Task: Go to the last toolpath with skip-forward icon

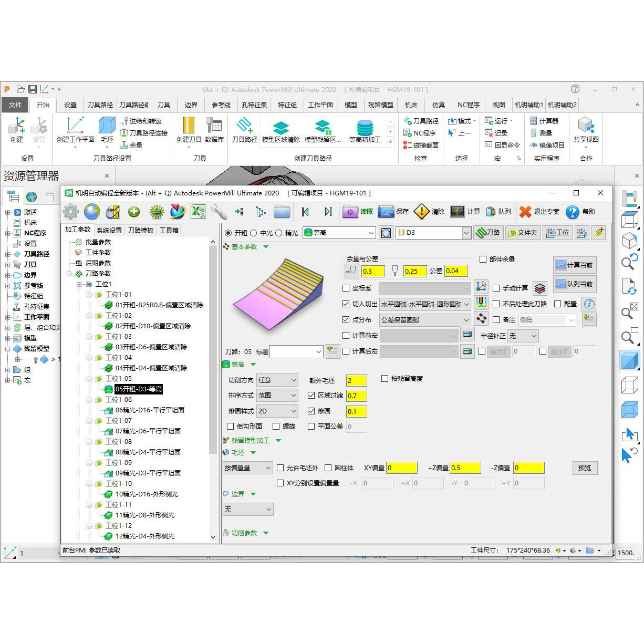Action: point(328,212)
